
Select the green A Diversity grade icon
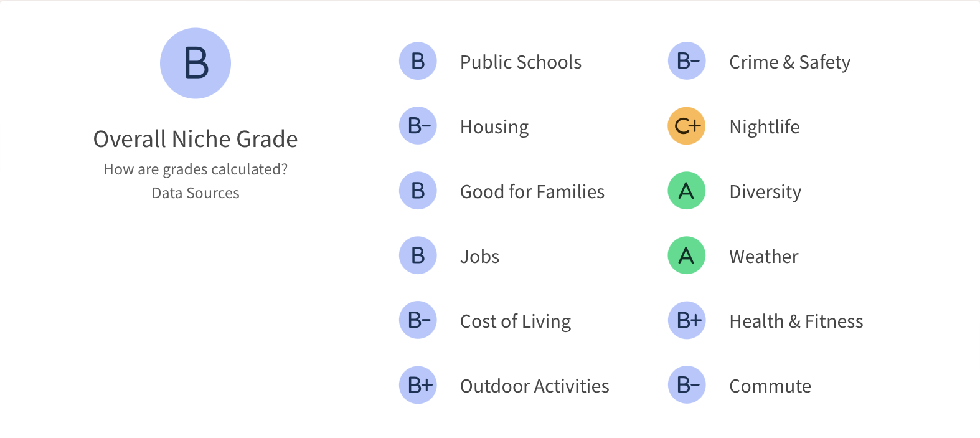click(686, 191)
